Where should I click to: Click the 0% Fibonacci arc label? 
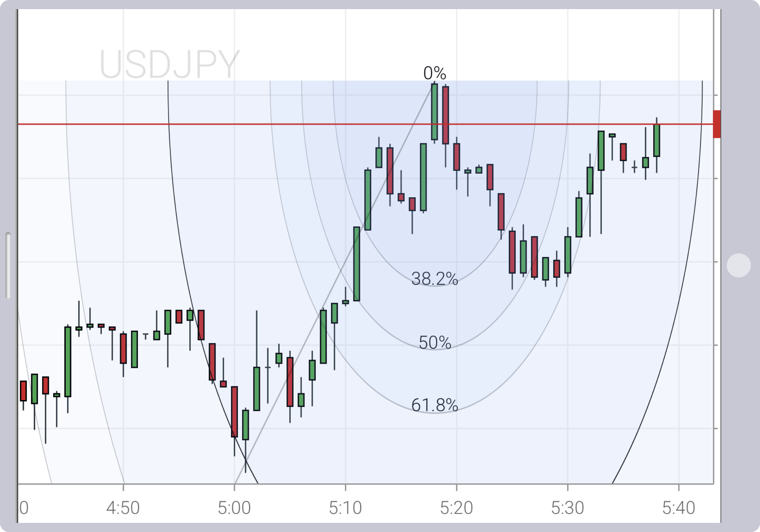435,73
